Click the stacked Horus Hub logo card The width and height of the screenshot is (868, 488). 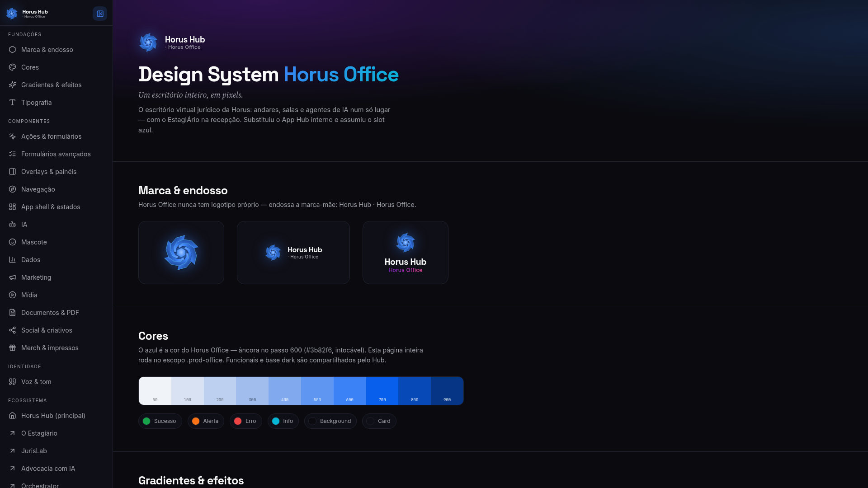pos(406,253)
